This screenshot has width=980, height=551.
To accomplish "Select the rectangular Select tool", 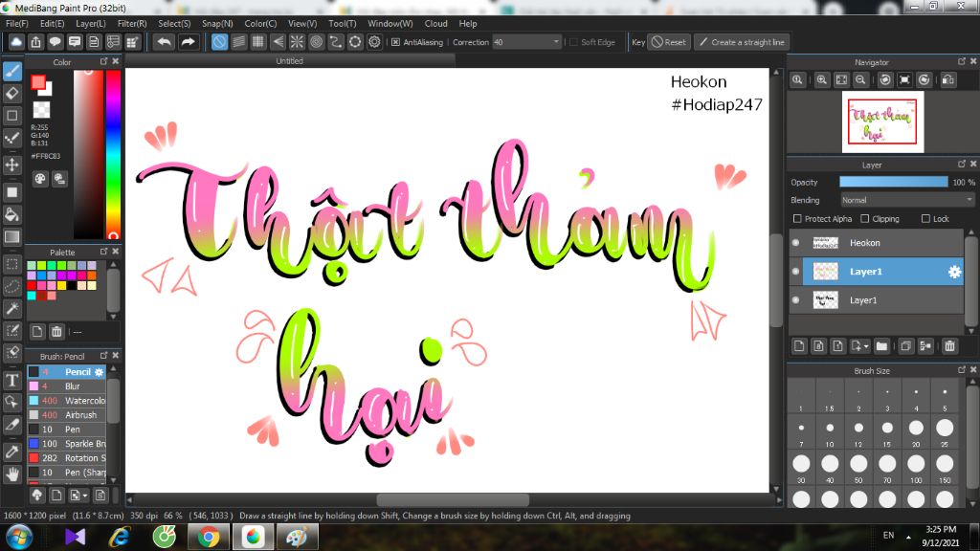I will point(11,264).
